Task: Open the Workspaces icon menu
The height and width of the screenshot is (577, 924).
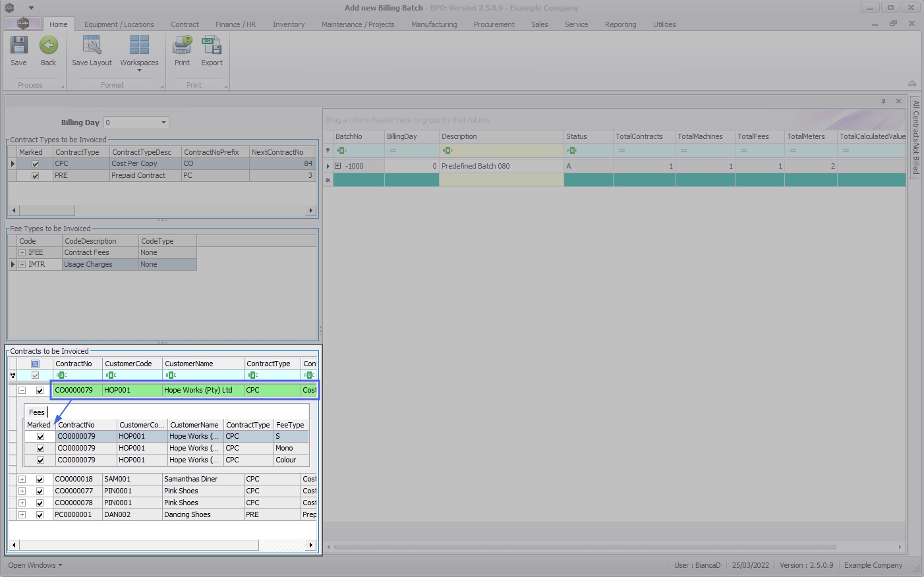Action: pos(139,46)
